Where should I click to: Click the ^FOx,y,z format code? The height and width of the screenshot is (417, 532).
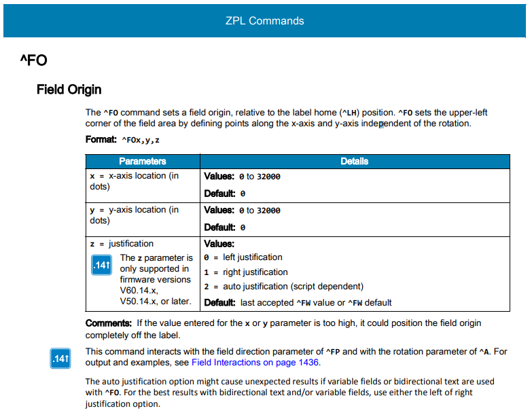tap(141, 140)
